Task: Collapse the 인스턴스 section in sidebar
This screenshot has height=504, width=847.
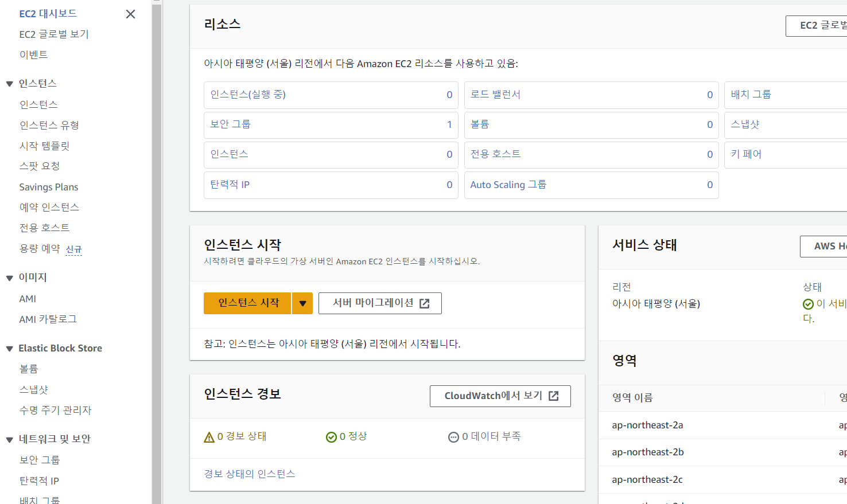Action: pos(9,84)
